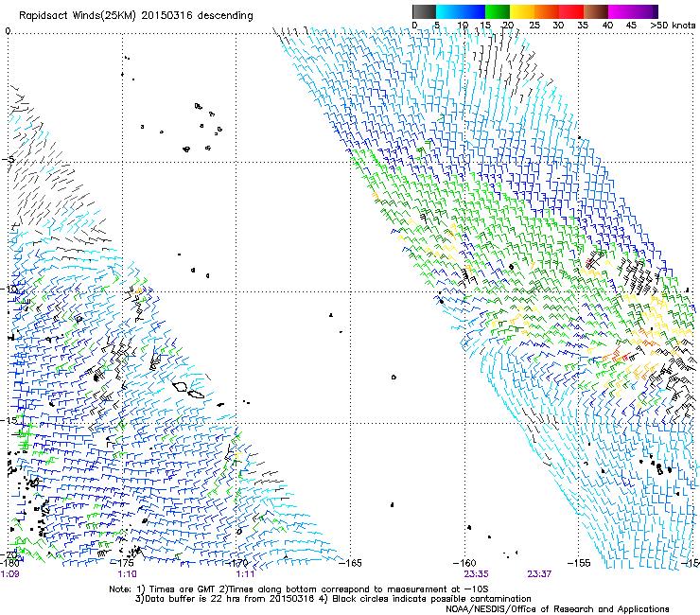Click the cyan-blue 5-15 knots legend swatch

pos(461,11)
